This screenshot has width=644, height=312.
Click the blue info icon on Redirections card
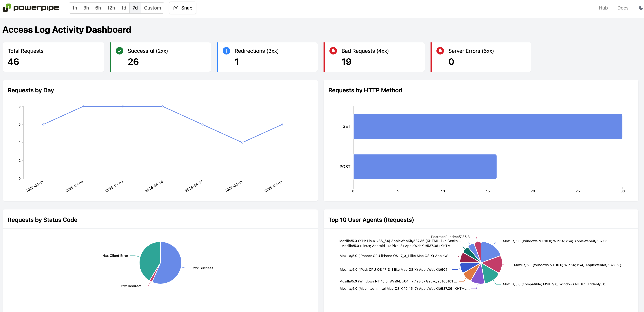(x=226, y=51)
